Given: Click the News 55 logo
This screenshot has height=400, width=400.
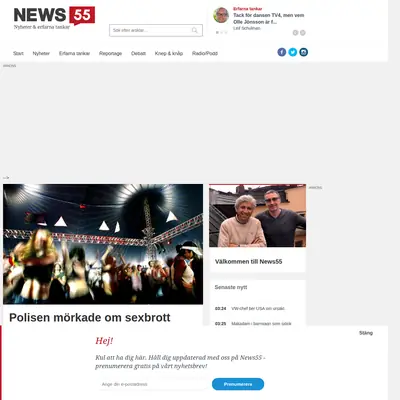Looking at the screenshot, I should point(54,18).
